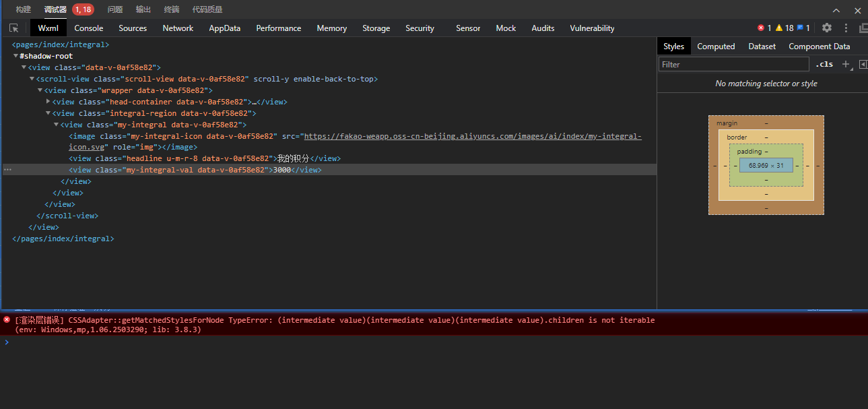This screenshot has height=409, width=868.
Task: Switch to the 问题 top tab
Action: click(115, 9)
